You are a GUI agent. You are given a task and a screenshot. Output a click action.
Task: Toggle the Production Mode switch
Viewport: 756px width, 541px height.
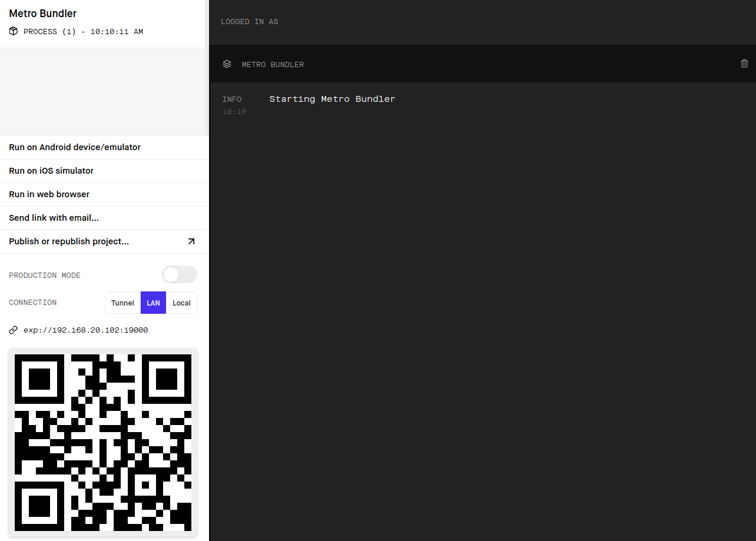(180, 274)
